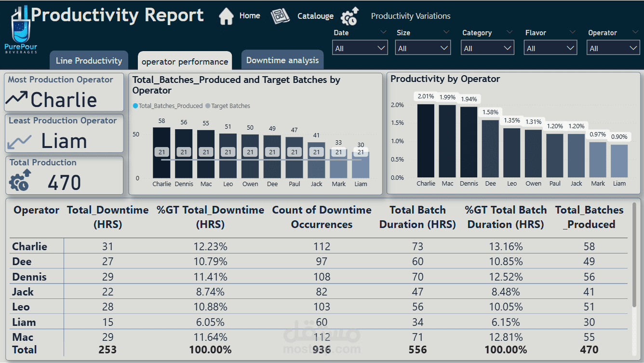
Task: Click the Productivity Variations link
Action: point(411,16)
